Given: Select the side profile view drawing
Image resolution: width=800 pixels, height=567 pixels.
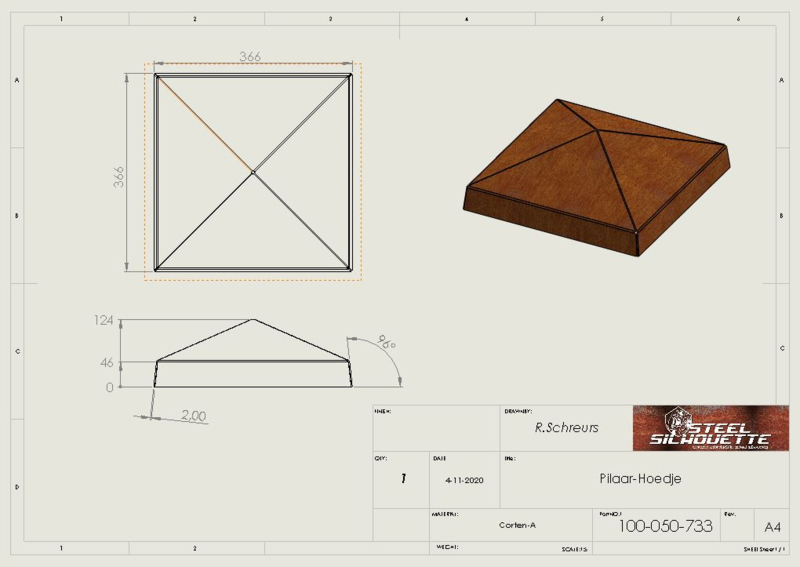Looking at the screenshot, I should [x=253, y=353].
